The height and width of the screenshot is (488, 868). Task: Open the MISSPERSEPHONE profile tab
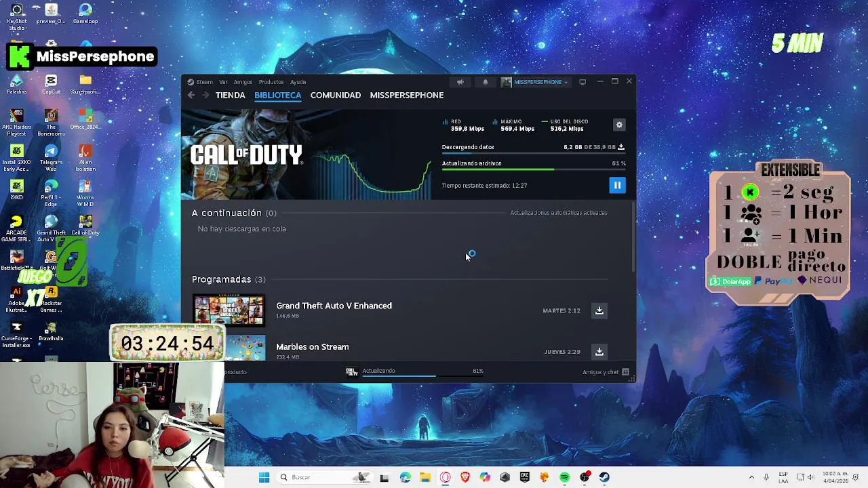click(x=407, y=96)
